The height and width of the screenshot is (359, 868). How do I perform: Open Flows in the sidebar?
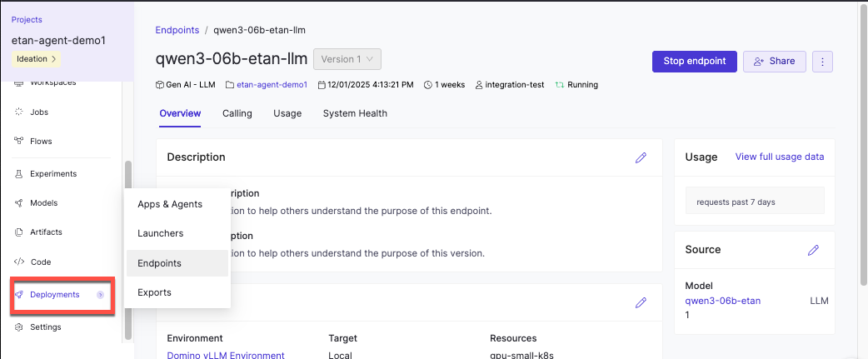(41, 141)
